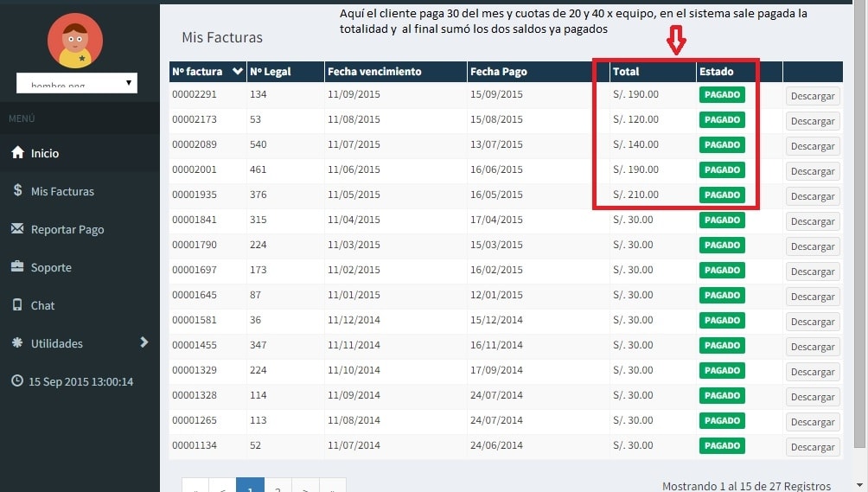Click the dollar icon for Mis Facturas
The height and width of the screenshot is (492, 868).
point(17,190)
